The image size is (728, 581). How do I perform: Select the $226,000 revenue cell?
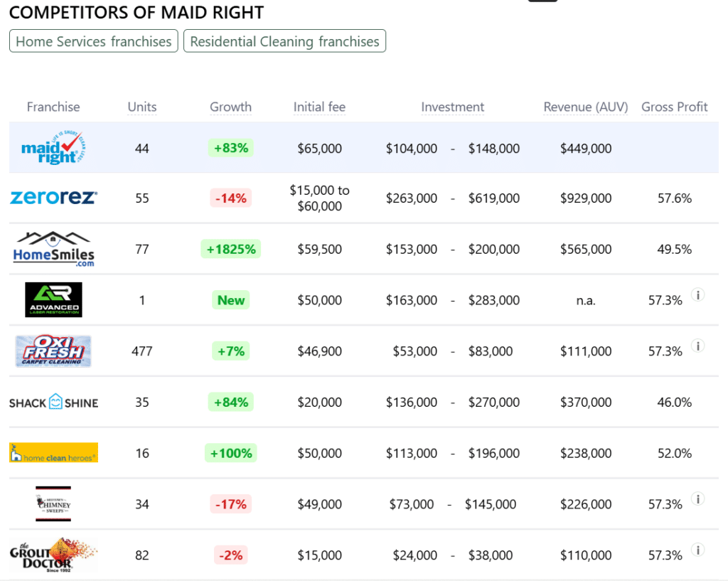tap(586, 504)
